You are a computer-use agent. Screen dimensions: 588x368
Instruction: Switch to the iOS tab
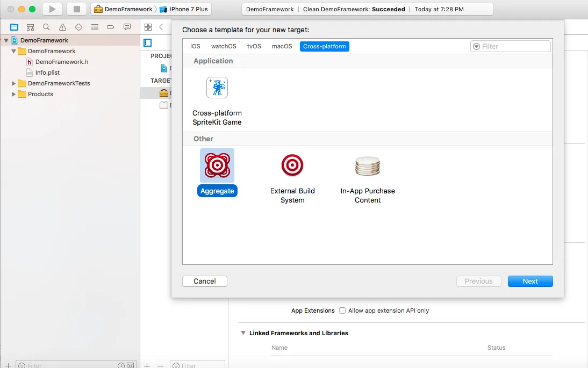pyautogui.click(x=196, y=46)
